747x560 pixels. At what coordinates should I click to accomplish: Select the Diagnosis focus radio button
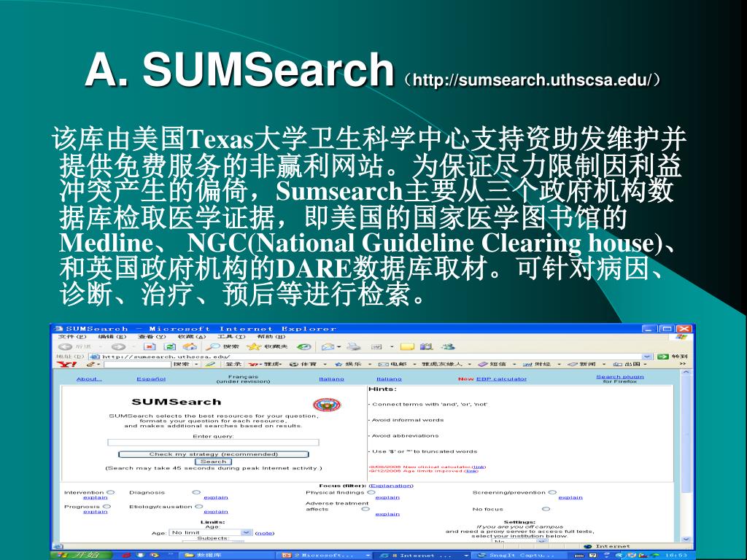196,492
